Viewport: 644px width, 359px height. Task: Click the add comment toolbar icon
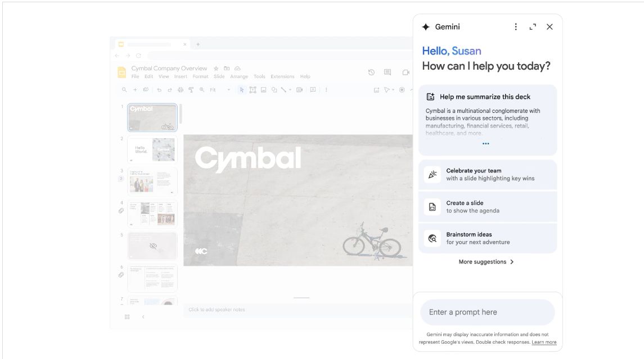tap(313, 90)
